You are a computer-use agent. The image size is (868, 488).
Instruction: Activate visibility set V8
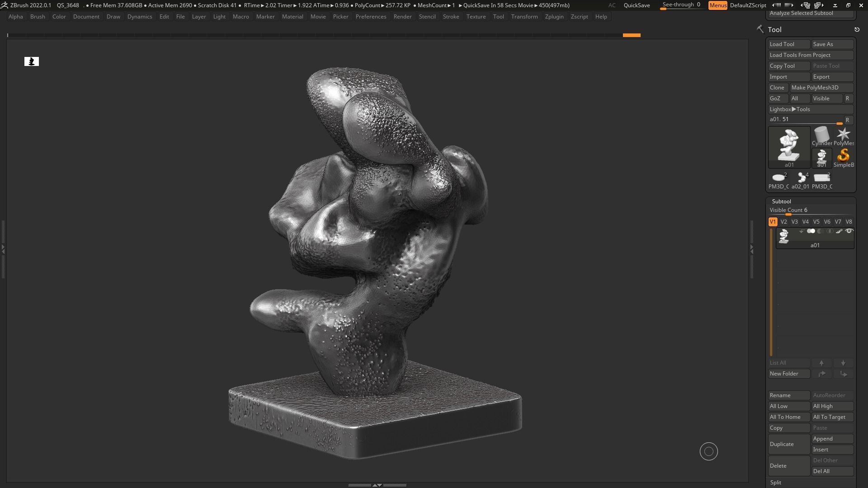pos(849,222)
